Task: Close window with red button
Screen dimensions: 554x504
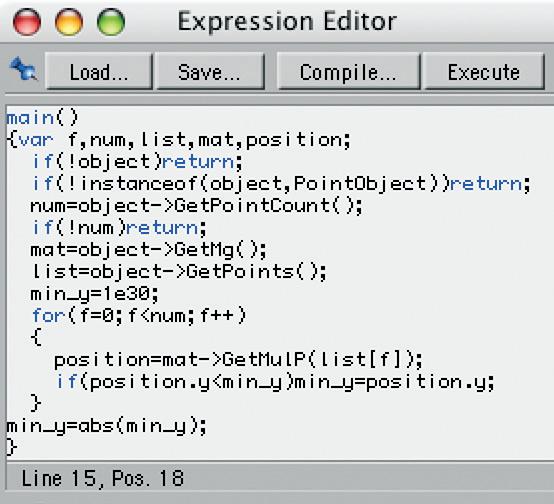Action: click(27, 22)
